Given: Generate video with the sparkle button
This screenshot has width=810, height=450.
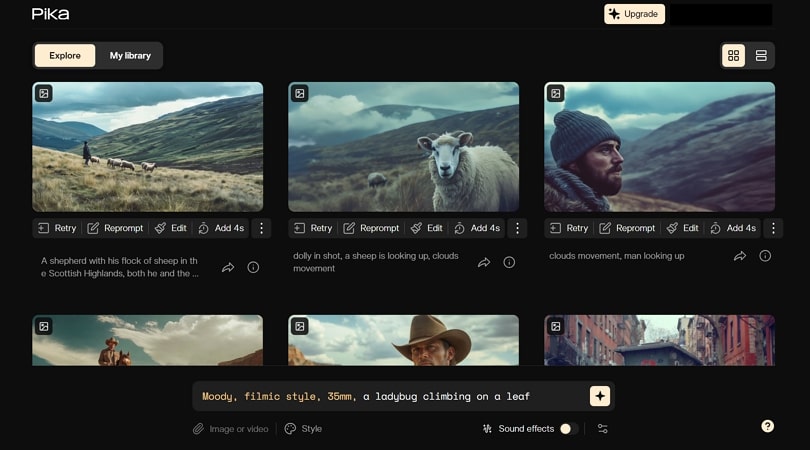Looking at the screenshot, I should coord(600,396).
